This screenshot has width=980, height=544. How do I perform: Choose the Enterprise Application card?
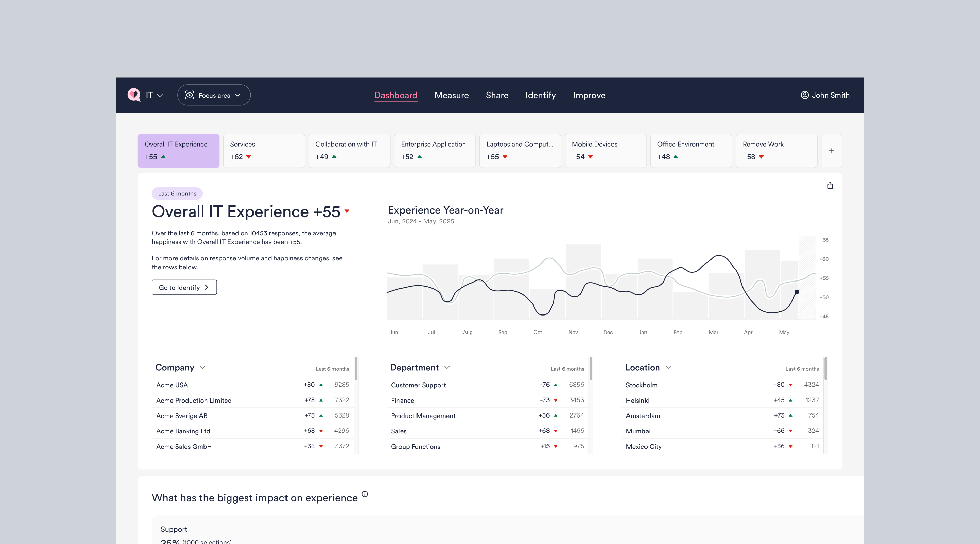click(435, 151)
